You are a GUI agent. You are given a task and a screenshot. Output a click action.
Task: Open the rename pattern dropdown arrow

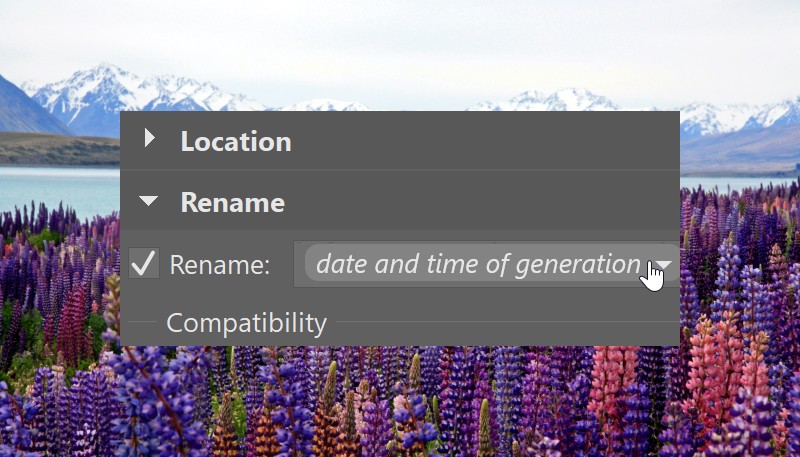(x=663, y=264)
